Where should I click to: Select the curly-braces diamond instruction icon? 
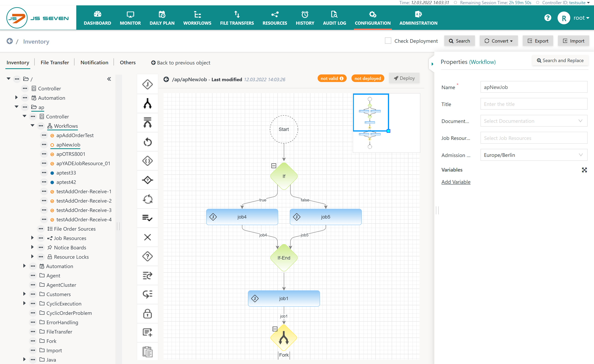pos(147,161)
